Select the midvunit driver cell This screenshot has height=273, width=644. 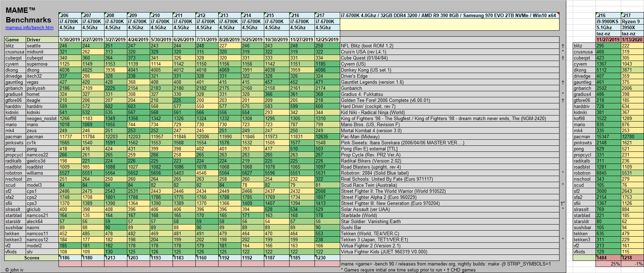pos(42,52)
